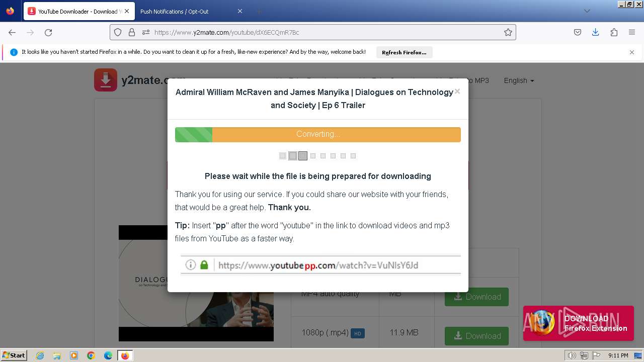
Task: Open Google Chrome from taskbar
Action: click(91, 355)
